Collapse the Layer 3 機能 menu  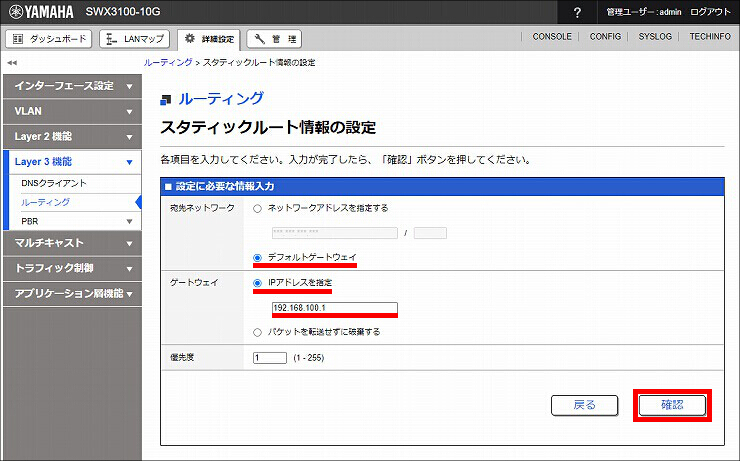pyautogui.click(x=75, y=162)
